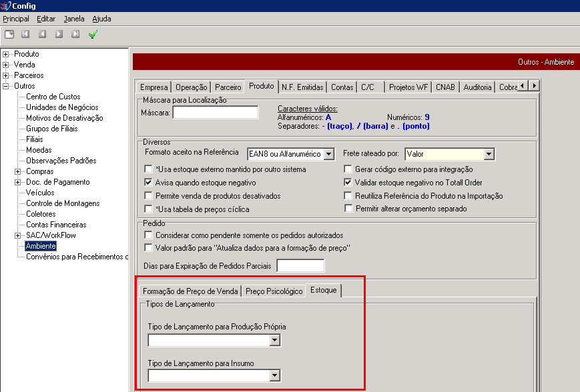Screen dimensions: 580x392
Task: Check 'Gerar código externo para integração'
Action: coord(348,169)
